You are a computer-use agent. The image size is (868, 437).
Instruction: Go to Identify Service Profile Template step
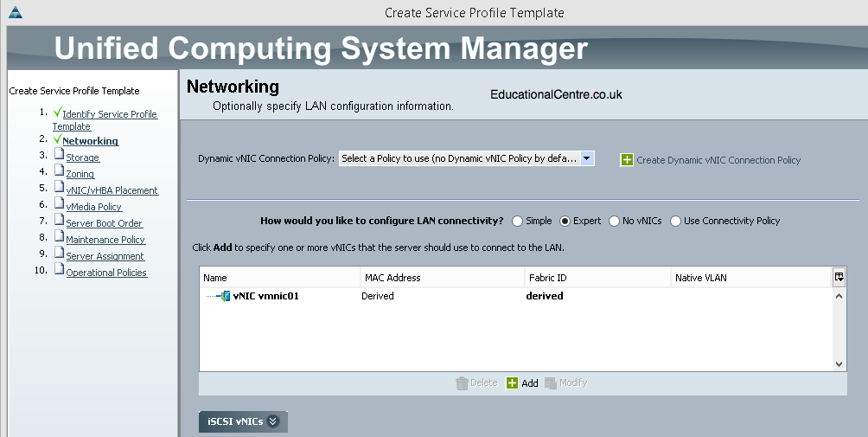[105, 120]
